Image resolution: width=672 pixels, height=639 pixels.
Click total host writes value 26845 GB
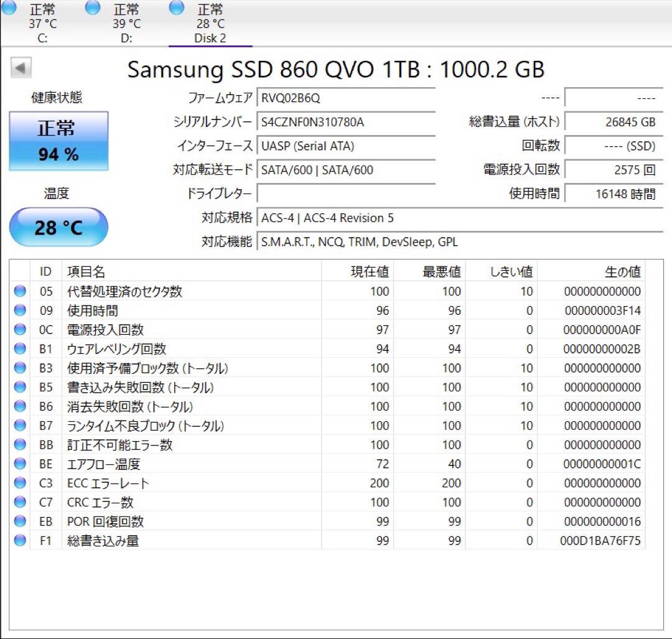point(614,122)
